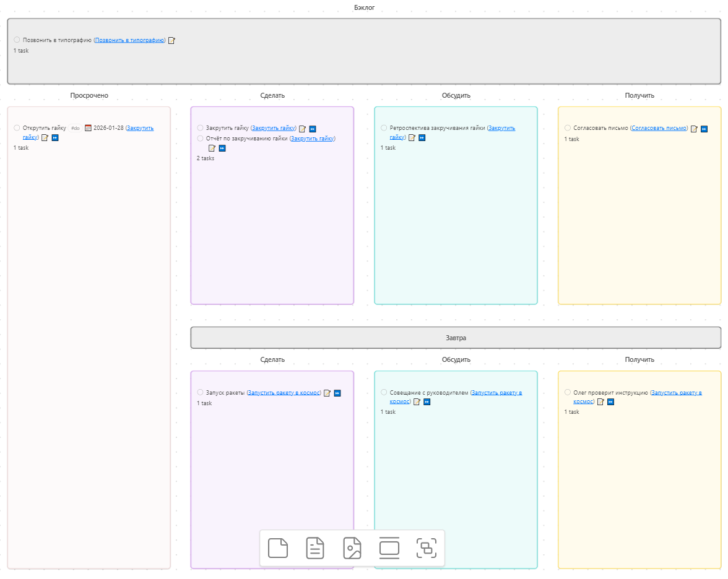Add a blank card to canvas

278,548
